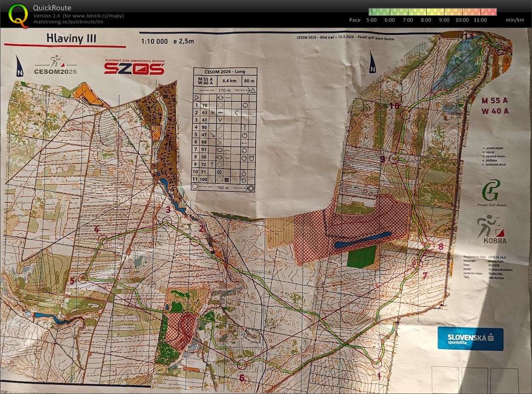Click control code 63 in table row 2

204,113
